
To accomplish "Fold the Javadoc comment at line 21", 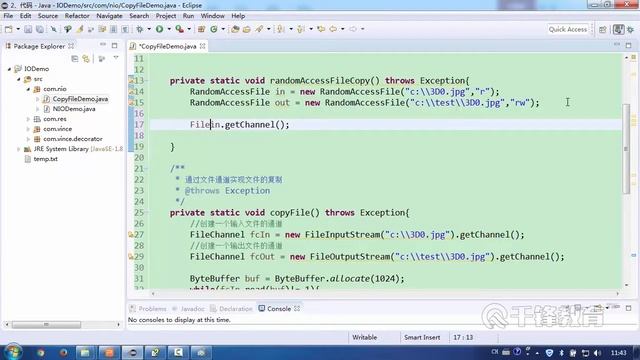I will click(146, 169).
